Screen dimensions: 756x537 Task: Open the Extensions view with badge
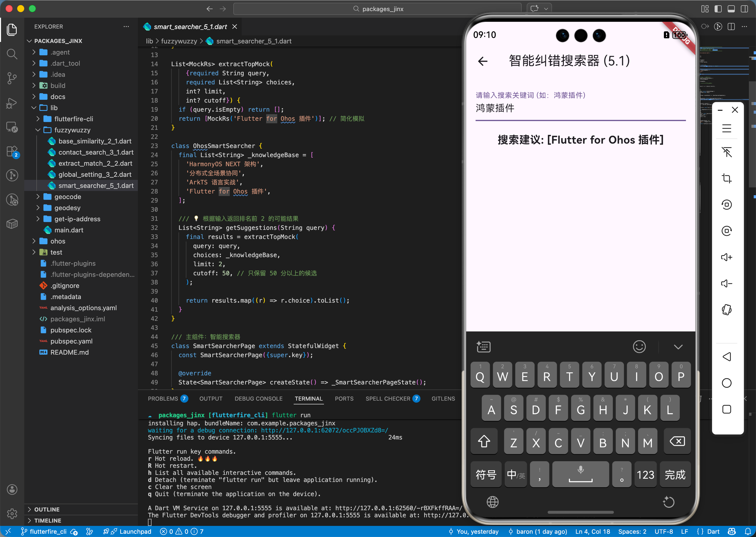pyautogui.click(x=12, y=152)
